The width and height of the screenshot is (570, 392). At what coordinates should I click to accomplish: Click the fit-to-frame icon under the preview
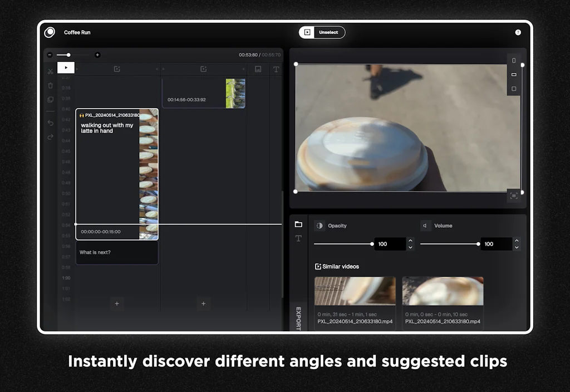pyautogui.click(x=513, y=195)
